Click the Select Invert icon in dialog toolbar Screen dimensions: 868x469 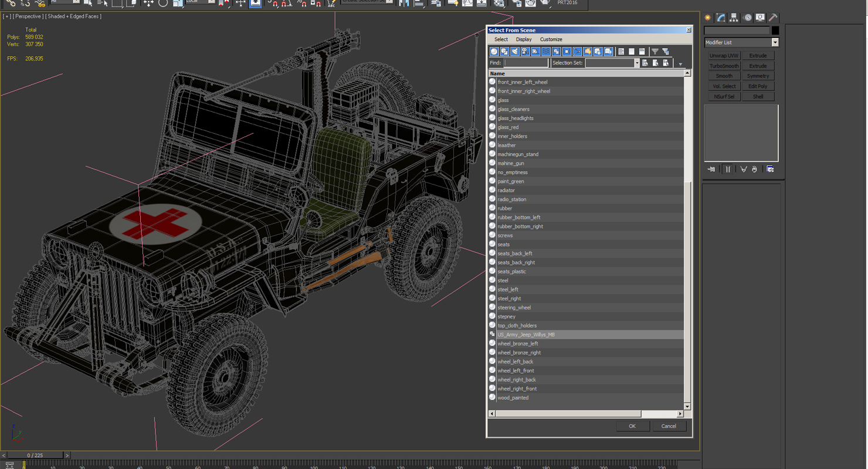642,52
